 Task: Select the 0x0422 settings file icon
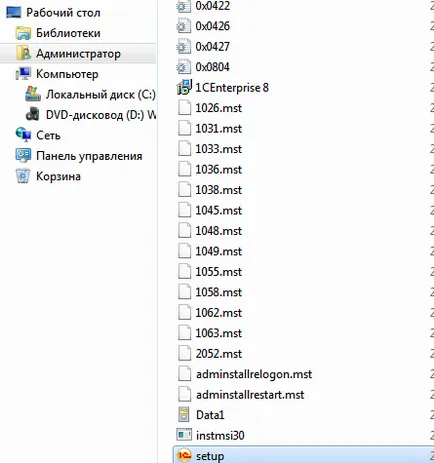point(183,6)
